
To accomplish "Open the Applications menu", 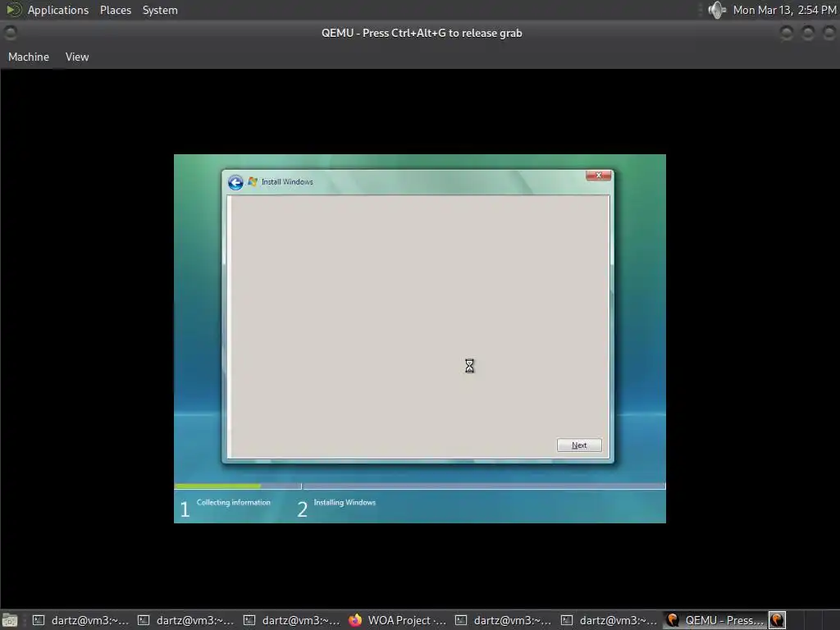I will (58, 10).
